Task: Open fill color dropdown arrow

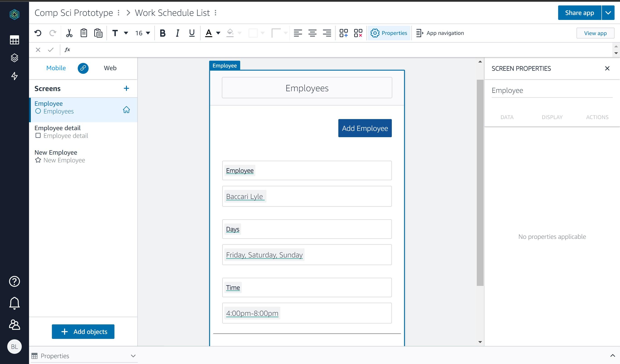Action: coord(239,33)
